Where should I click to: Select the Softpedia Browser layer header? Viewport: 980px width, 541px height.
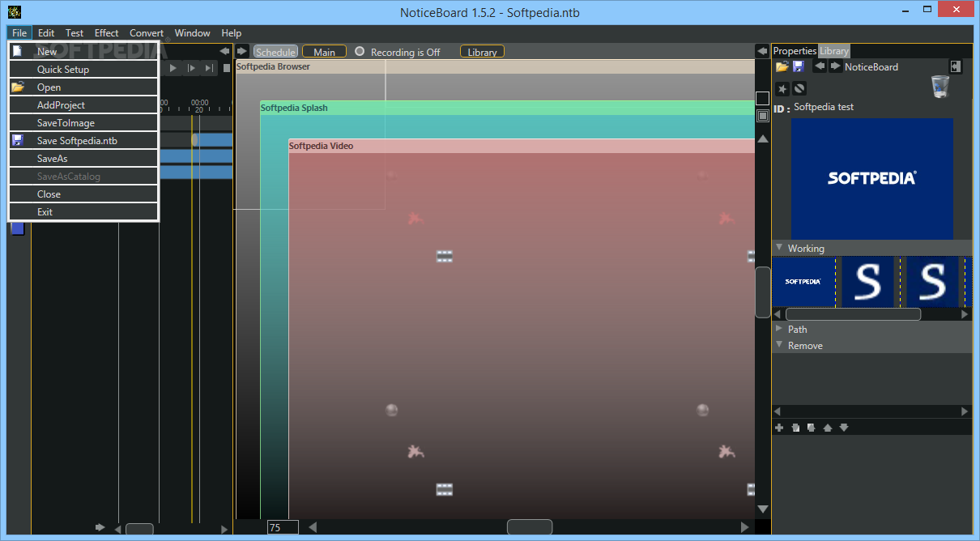click(495, 66)
